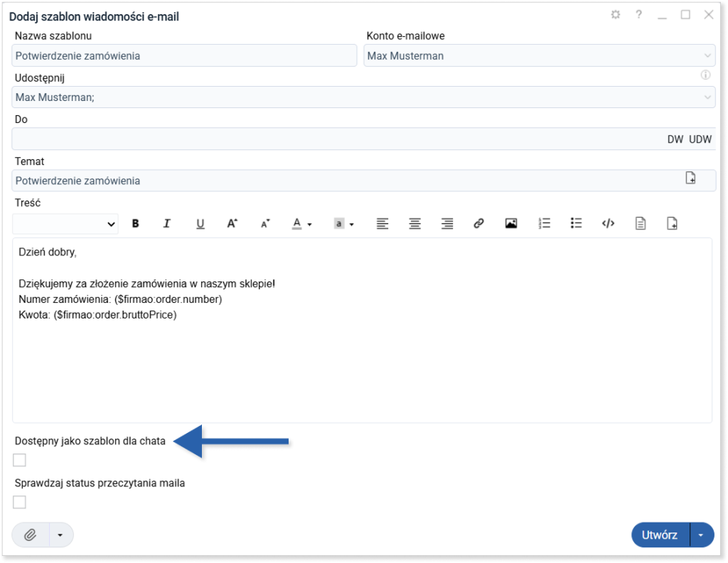This screenshot has width=728, height=563.
Task: Switch to HTML source code view
Action: click(609, 224)
